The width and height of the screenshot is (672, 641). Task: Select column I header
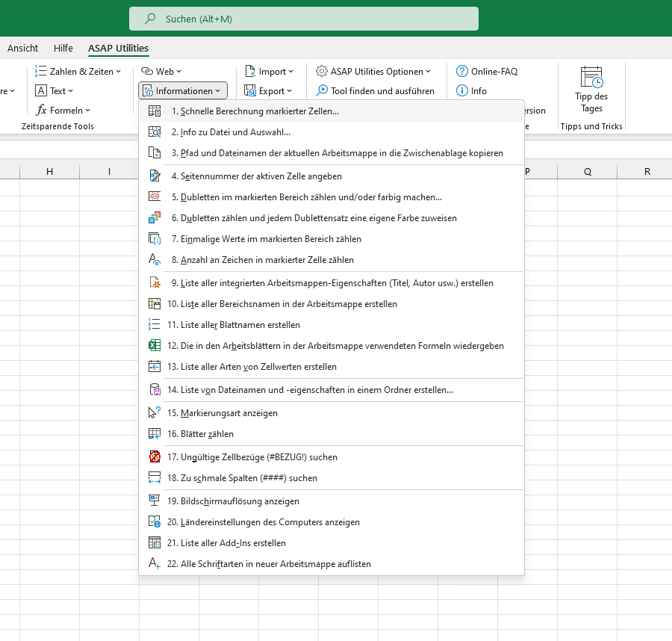click(x=109, y=172)
